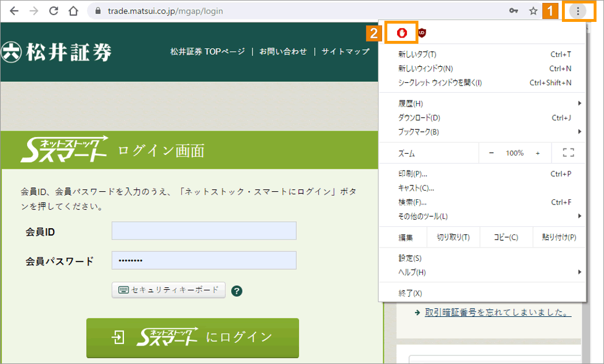Click the uBlock Origin shield extension icon
This screenshot has width=604, height=364.
click(422, 33)
